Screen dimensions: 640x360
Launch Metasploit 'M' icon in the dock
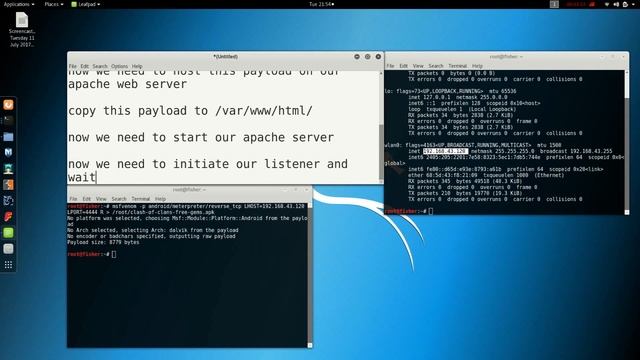8,153
